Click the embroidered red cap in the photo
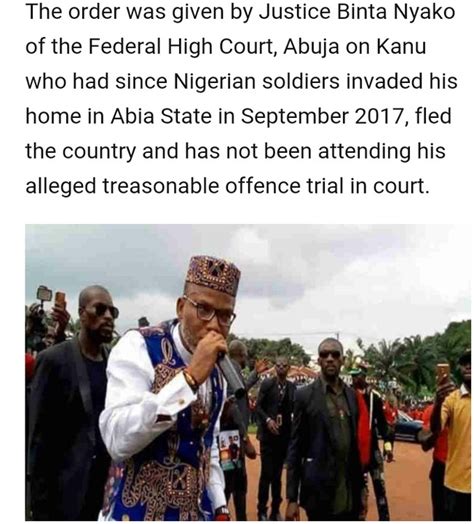Screen dimensions: 474x524 [x=213, y=275]
